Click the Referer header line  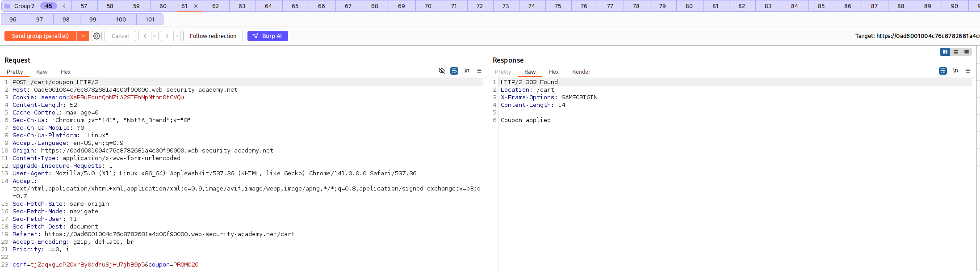click(x=154, y=234)
